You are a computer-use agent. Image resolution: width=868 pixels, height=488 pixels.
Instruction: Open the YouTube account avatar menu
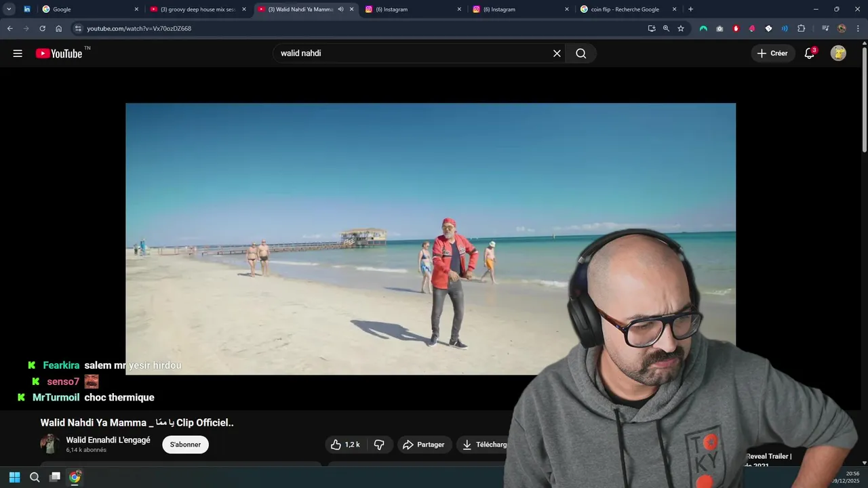pos(838,54)
